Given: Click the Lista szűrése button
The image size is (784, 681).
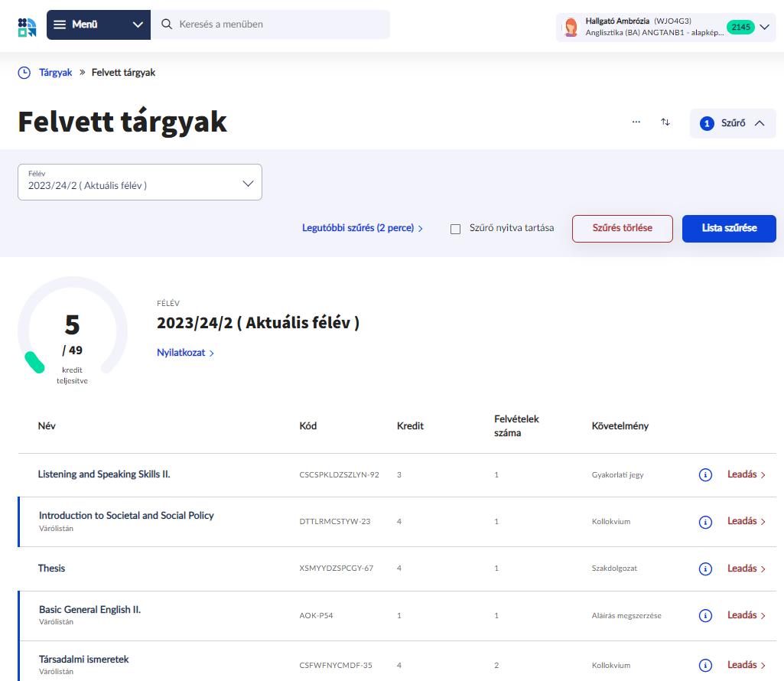Looking at the screenshot, I should pyautogui.click(x=728, y=229).
